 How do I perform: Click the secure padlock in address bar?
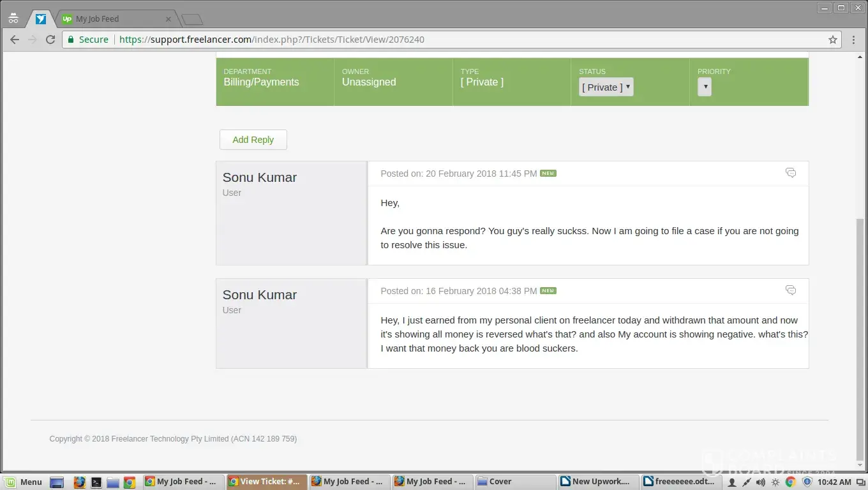(71, 40)
